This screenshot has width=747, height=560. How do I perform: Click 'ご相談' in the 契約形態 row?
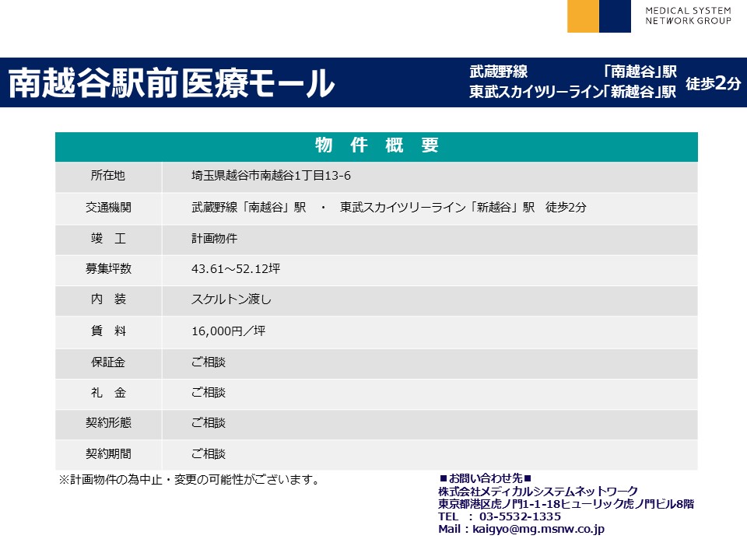tap(209, 423)
